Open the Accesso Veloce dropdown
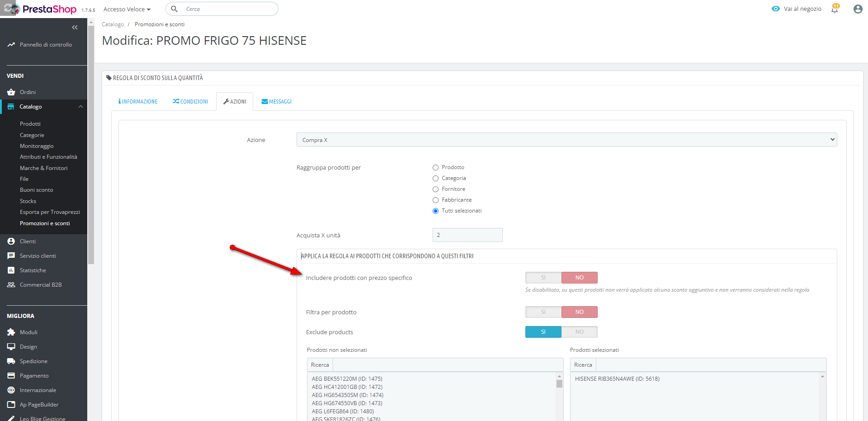868x421 pixels. click(x=127, y=9)
